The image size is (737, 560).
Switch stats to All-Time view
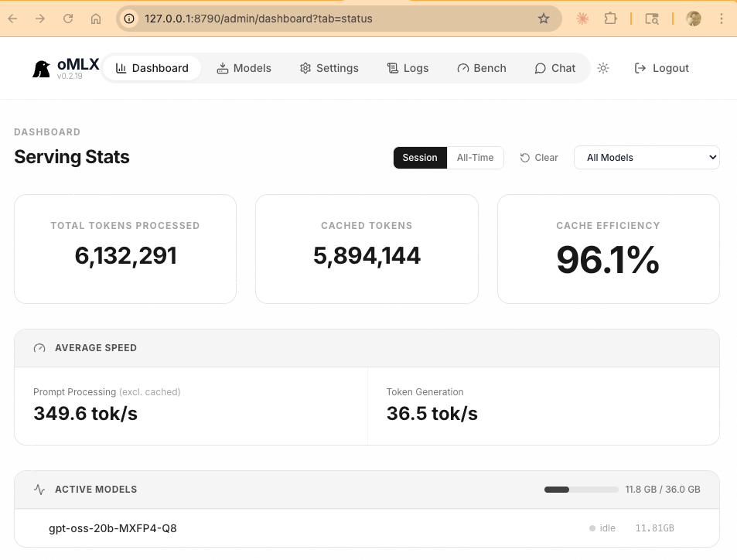point(475,158)
